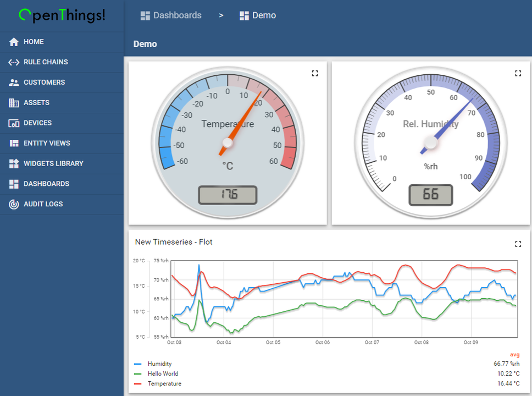Viewport: 532px width, 396px height.
Task: Go to Dashboards breadcrumb link
Action: [x=177, y=15]
